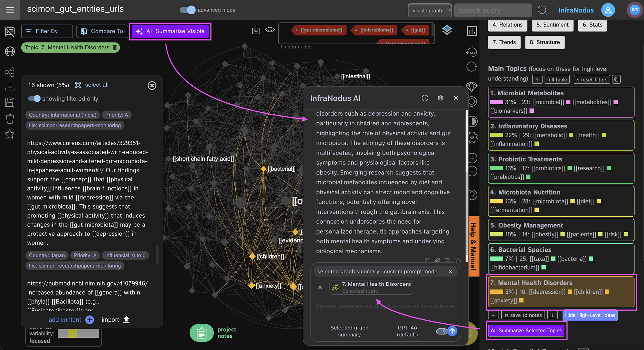Screen dimensions: 644x350
Task: Toggle the lightbulb switch in AI prompt
Action: coord(441,331)
